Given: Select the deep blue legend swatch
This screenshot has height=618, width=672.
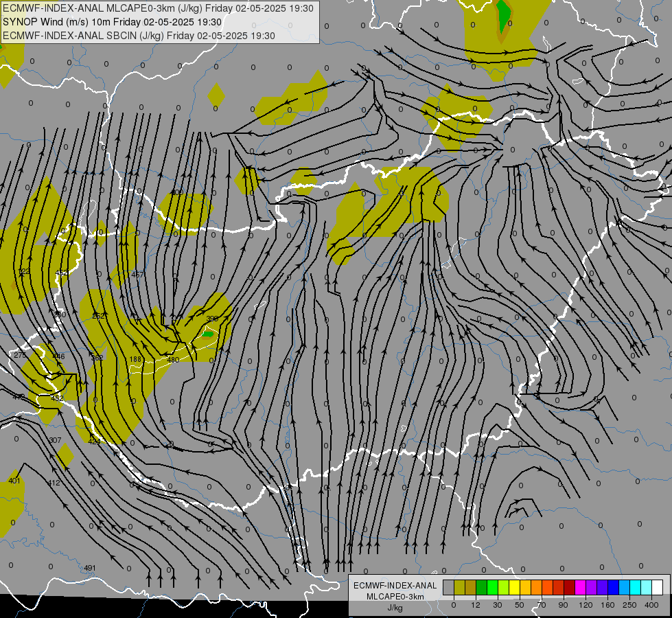Looking at the screenshot, I should point(613,587).
